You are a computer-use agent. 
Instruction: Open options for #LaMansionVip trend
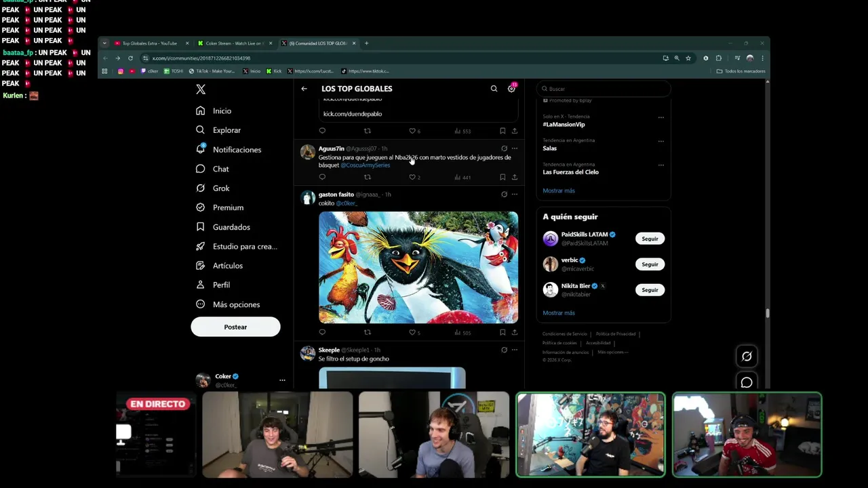(660, 117)
